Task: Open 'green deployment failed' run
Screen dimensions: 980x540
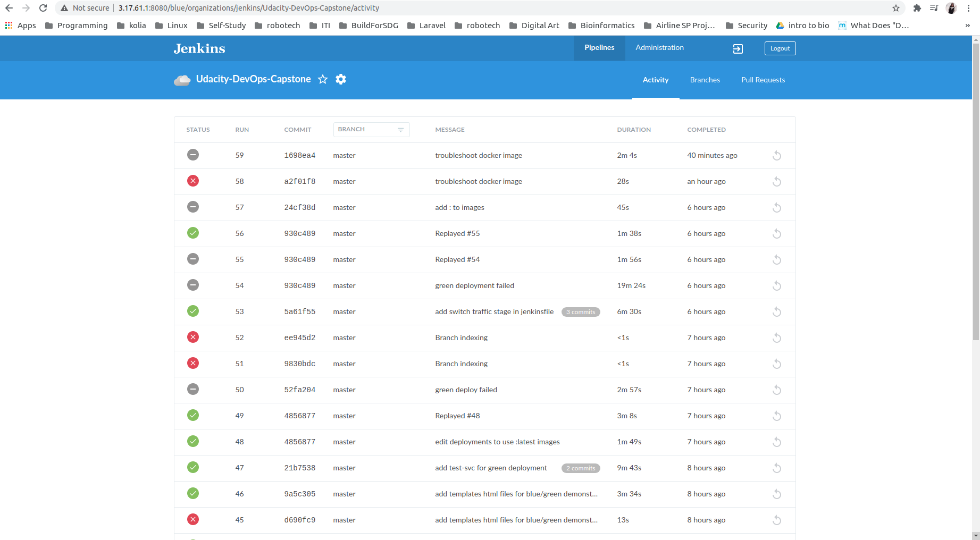Action: [x=474, y=286]
